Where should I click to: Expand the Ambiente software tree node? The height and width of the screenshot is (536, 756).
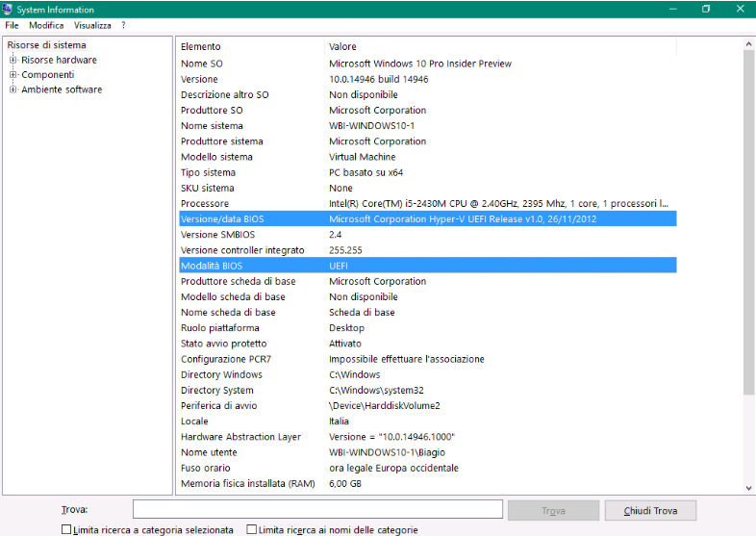click(x=13, y=89)
